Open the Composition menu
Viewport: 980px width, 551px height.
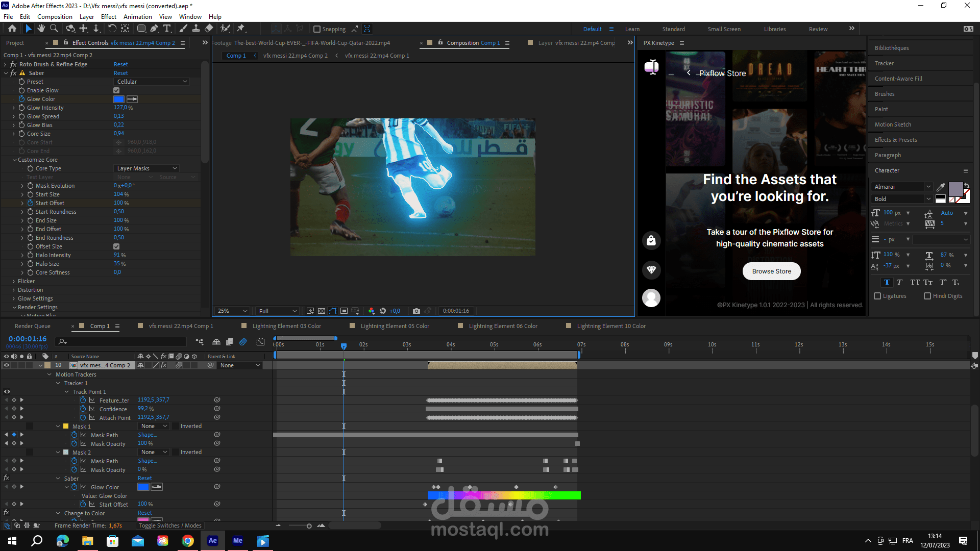point(55,16)
